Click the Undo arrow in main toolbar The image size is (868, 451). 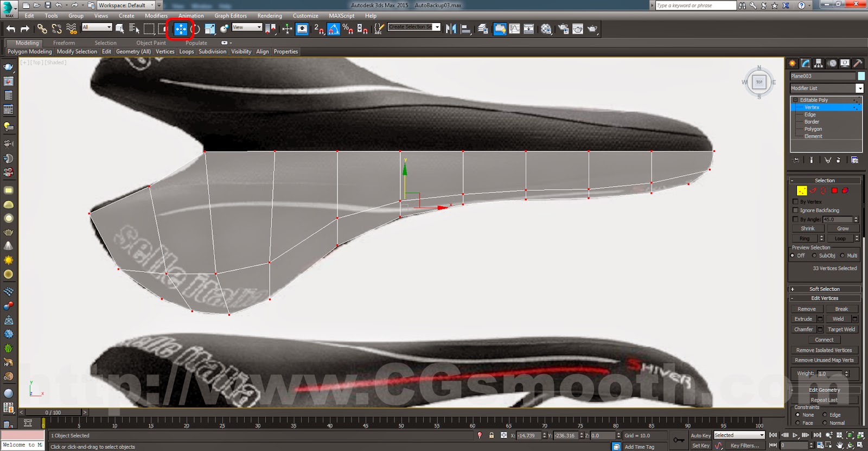coord(10,29)
